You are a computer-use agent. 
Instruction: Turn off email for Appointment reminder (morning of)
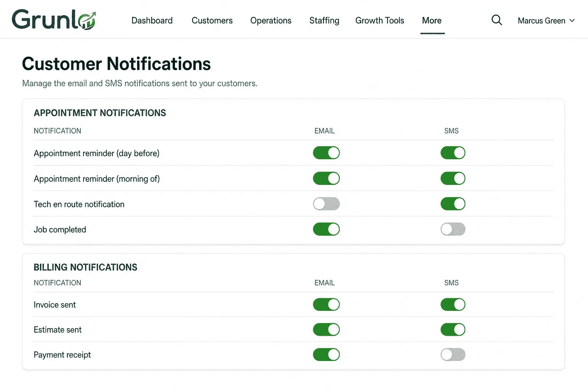326,178
